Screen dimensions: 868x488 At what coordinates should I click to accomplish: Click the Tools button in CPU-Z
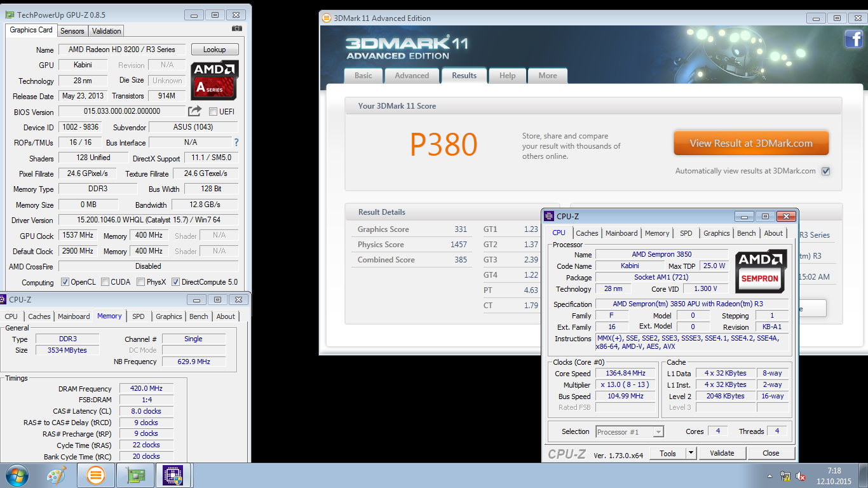[x=668, y=453]
